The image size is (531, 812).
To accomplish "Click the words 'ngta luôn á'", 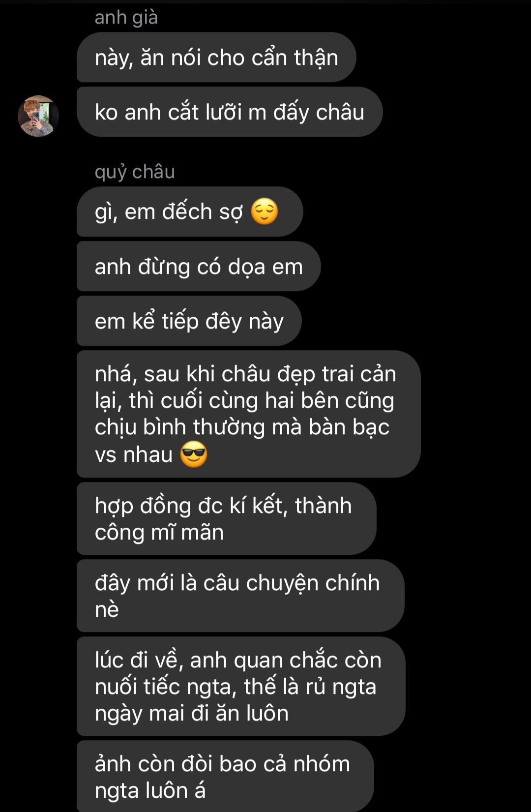I will (150, 790).
